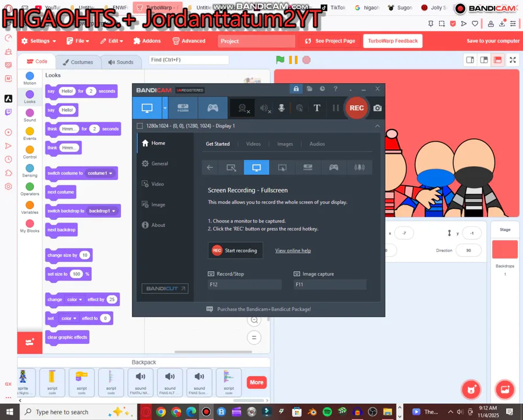The width and height of the screenshot is (523, 420).
Task: Click the Record/Stop hotkey field F12
Action: click(245, 284)
